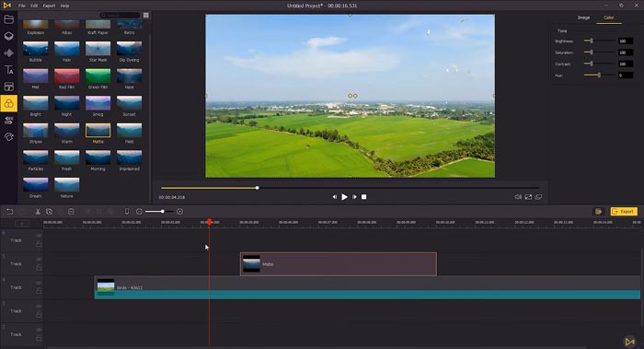Screen dimensions: 644x349
Task: Switch to the Image tab
Action: pos(583,17)
